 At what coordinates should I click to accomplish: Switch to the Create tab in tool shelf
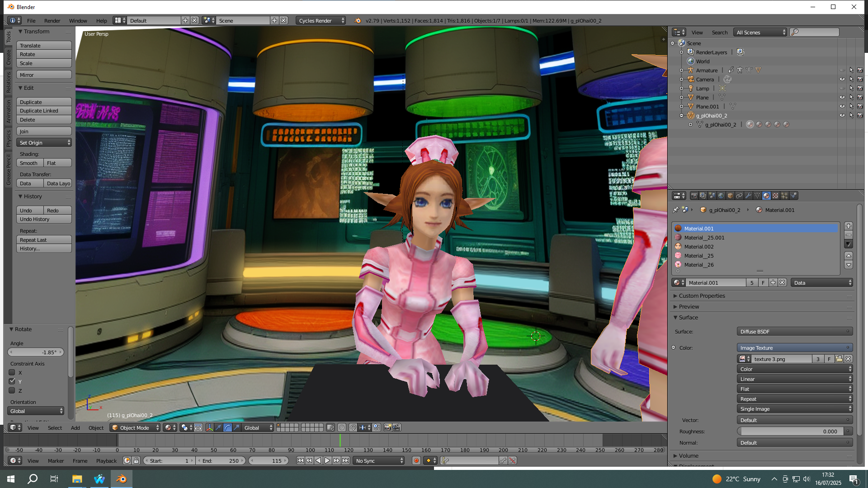point(8,56)
